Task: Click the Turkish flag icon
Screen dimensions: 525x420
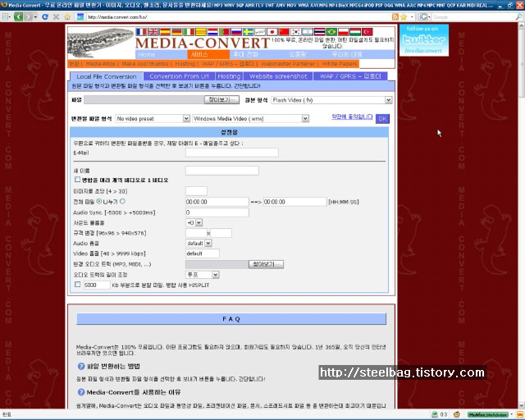Action: [x=367, y=32]
